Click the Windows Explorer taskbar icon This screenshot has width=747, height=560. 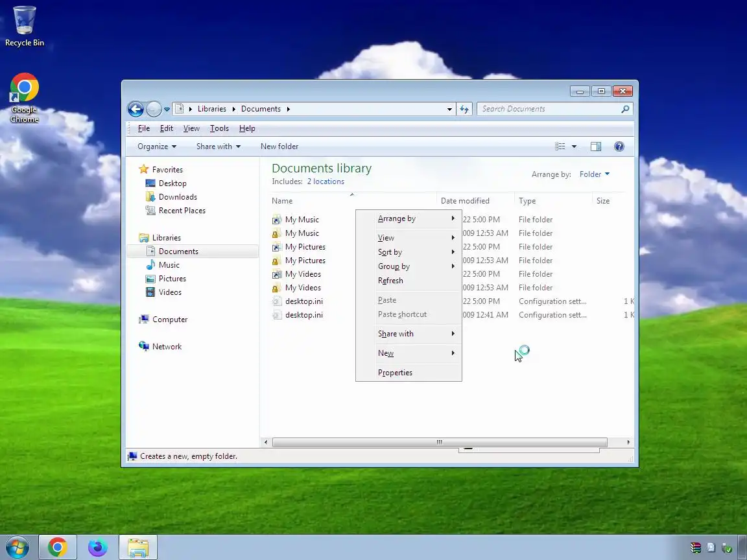137,548
